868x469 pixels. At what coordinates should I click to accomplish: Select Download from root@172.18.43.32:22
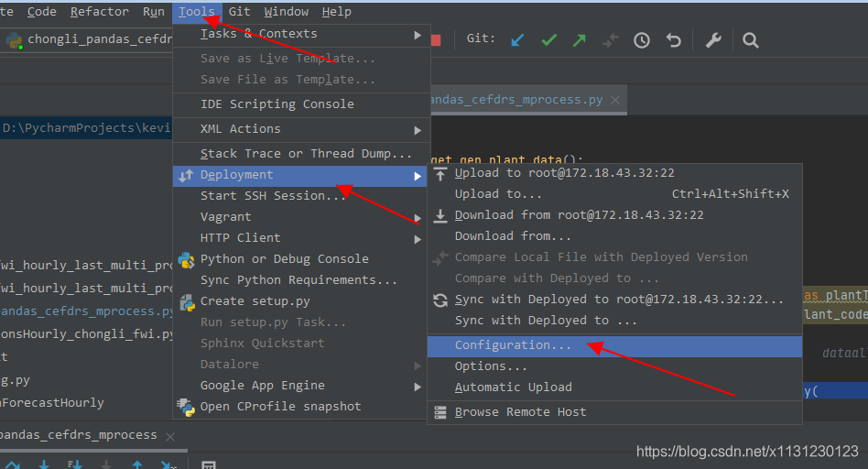click(614, 215)
